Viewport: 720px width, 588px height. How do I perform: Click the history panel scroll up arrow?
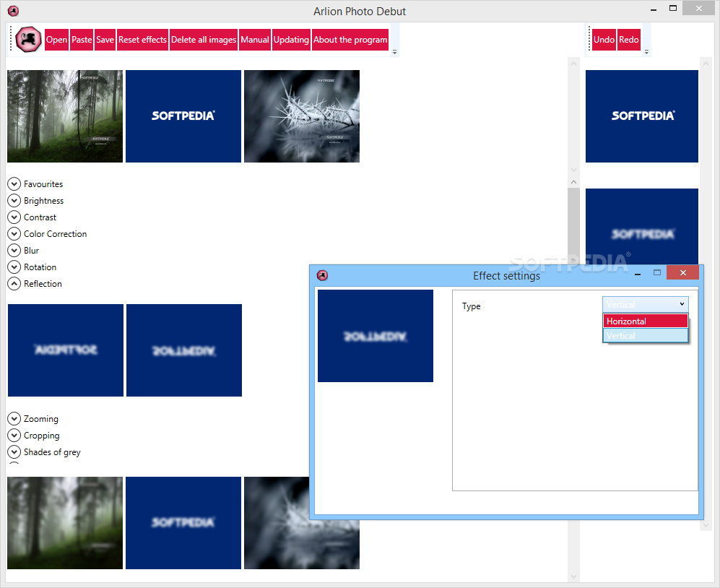pos(706,64)
